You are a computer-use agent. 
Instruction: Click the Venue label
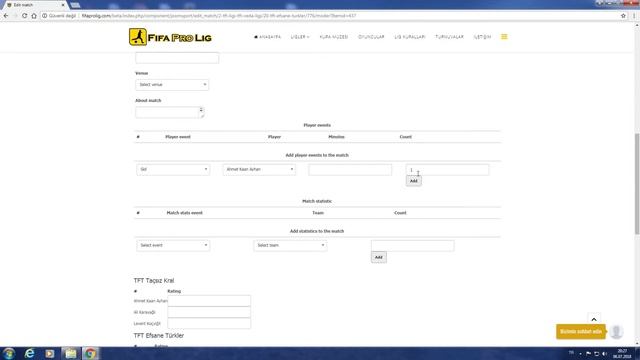point(142,73)
